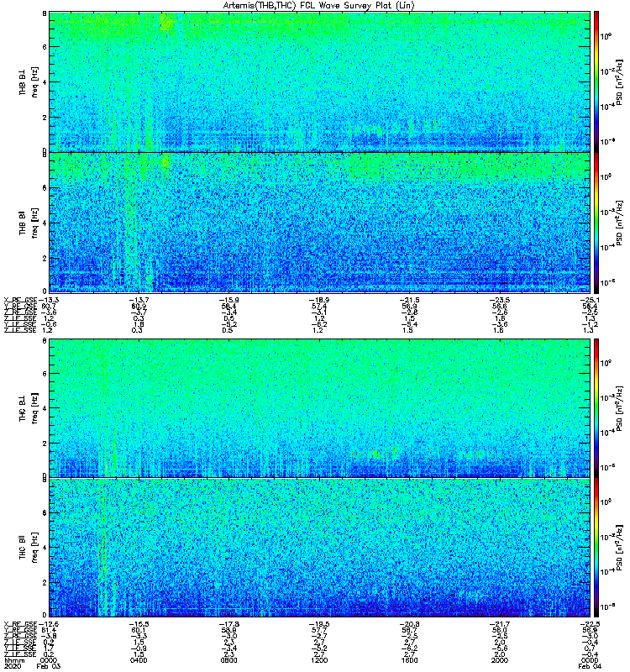The image size is (630, 672).
Task: Click the X_RE_GSE value -22.5
Action: tap(590, 624)
